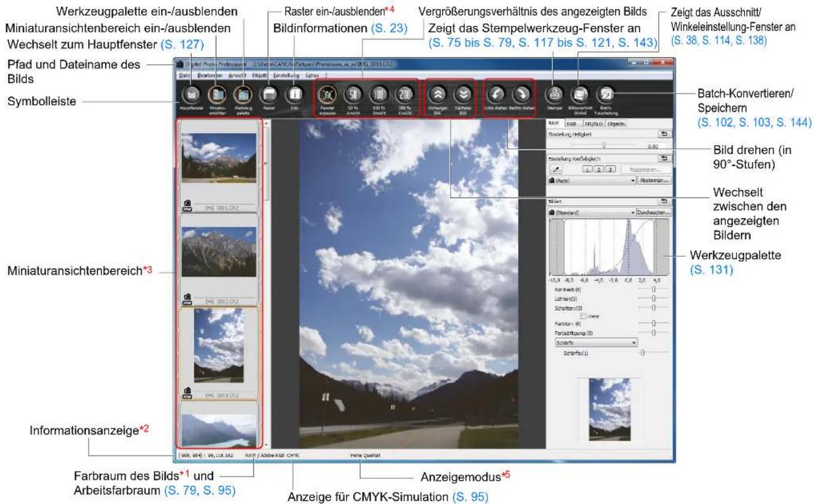Go to Vorheriges Bild icon
814x504 pixels.
pos(438,94)
